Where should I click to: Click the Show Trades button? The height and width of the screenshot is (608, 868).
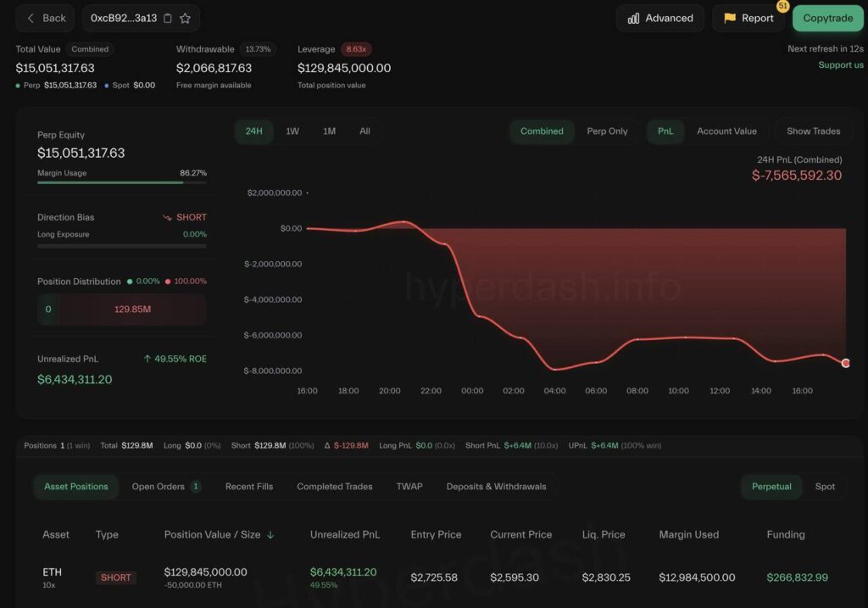[813, 131]
